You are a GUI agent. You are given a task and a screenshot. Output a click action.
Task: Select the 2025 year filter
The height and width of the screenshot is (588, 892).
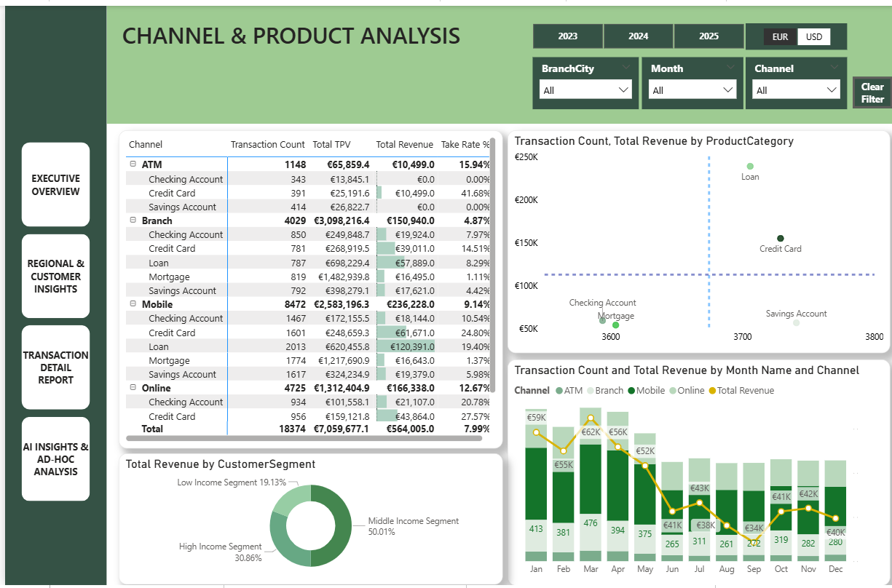pos(709,36)
